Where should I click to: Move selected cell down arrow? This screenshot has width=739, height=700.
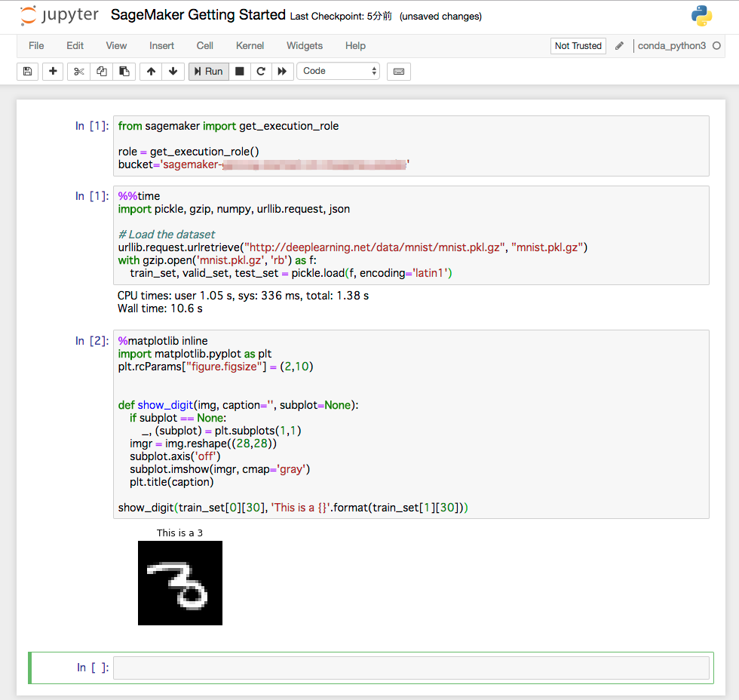coord(173,71)
